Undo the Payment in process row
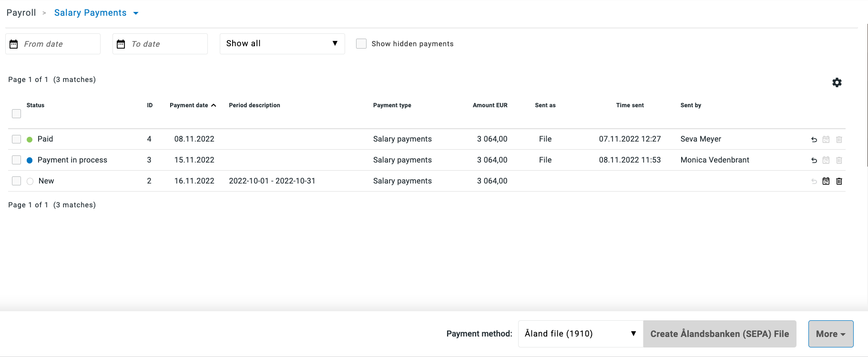This screenshot has height=357, width=868. [814, 161]
